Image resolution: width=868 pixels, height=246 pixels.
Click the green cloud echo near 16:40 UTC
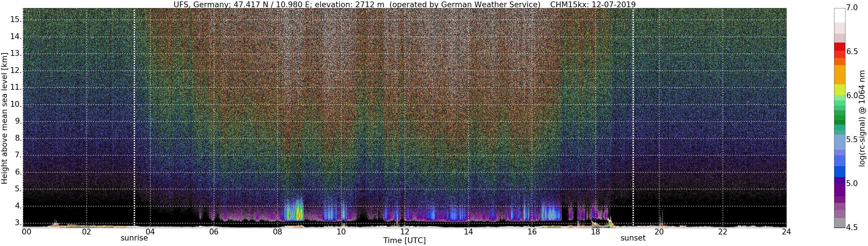click(x=551, y=214)
